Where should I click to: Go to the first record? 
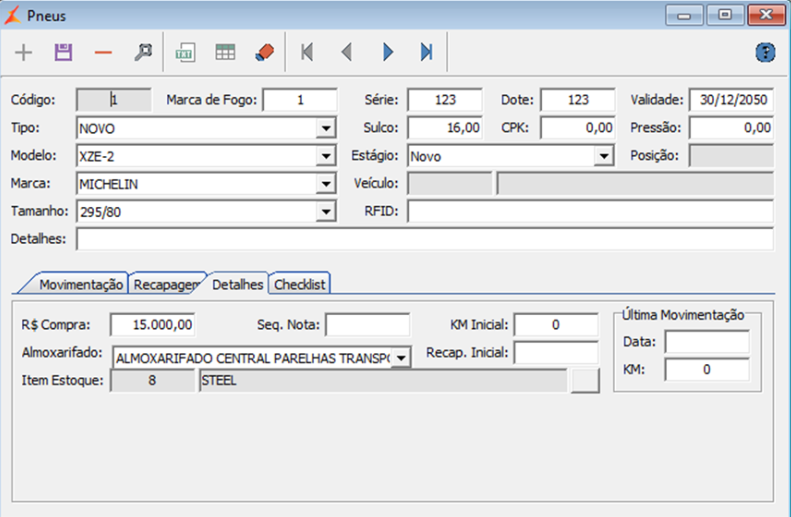click(307, 52)
